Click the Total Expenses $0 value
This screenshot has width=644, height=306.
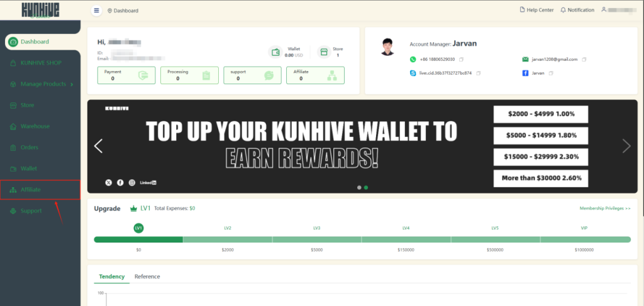(192, 209)
